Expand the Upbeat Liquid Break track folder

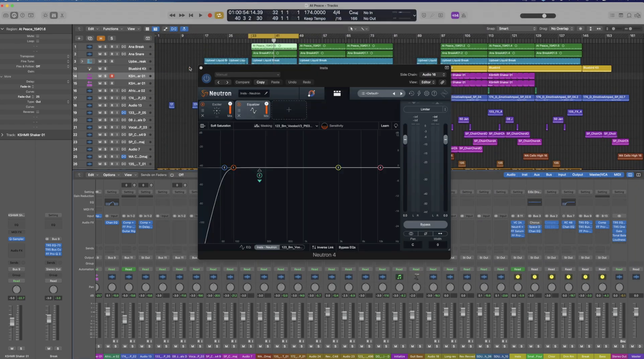point(82,61)
